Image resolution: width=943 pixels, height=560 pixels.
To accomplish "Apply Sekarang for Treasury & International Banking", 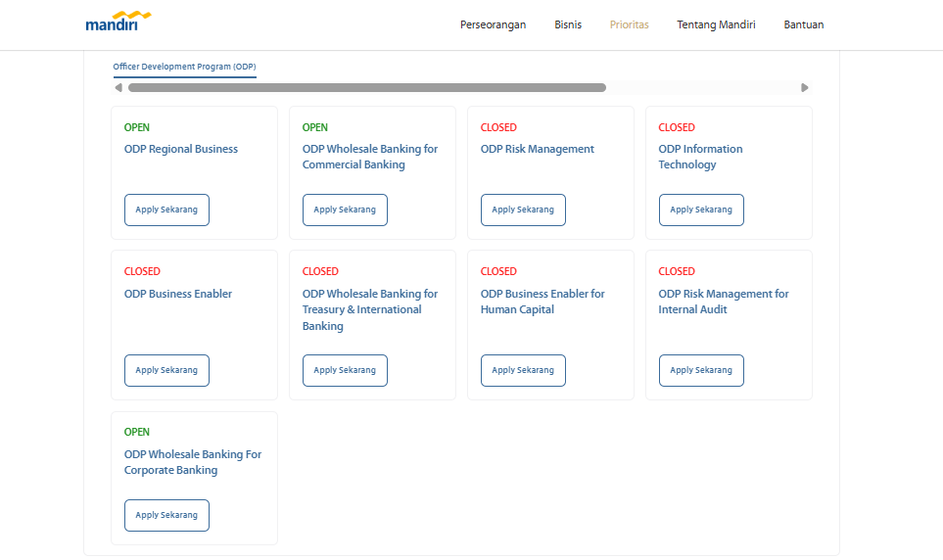I will pos(345,370).
